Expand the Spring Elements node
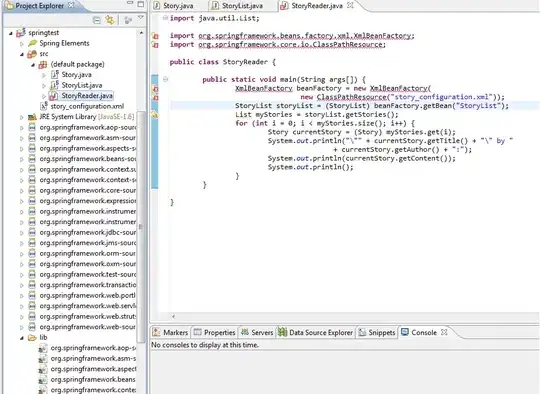The height and width of the screenshot is (394, 540). [22, 44]
